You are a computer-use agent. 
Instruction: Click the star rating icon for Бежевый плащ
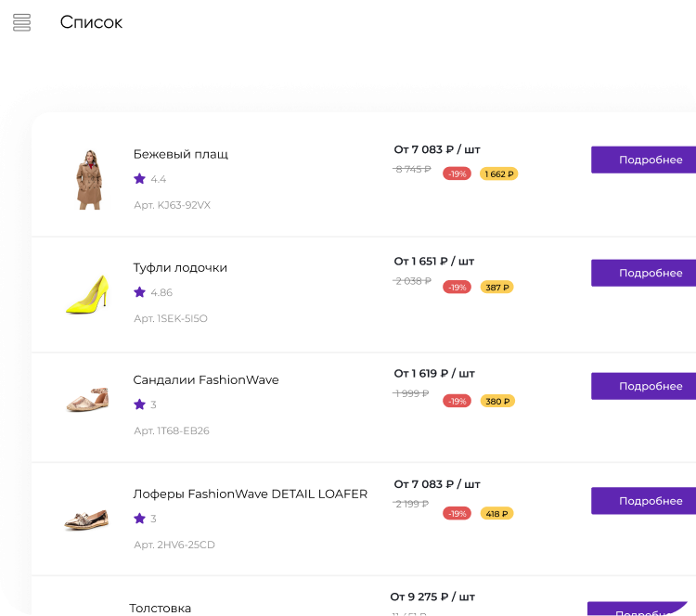click(140, 179)
